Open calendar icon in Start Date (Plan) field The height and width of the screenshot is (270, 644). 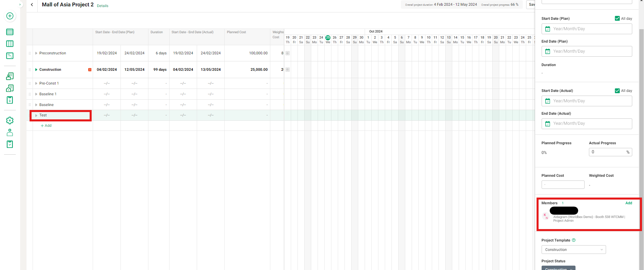point(548,29)
